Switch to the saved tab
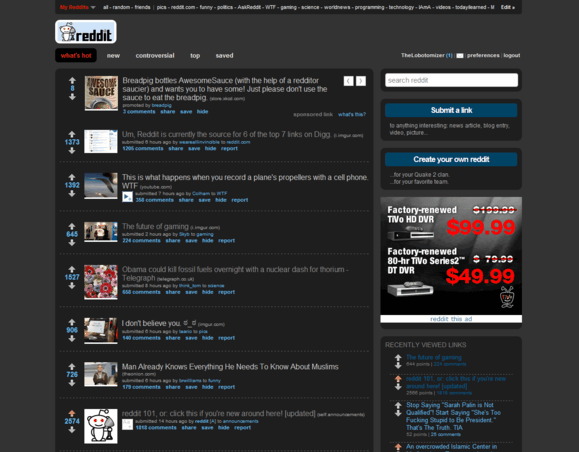 point(225,56)
